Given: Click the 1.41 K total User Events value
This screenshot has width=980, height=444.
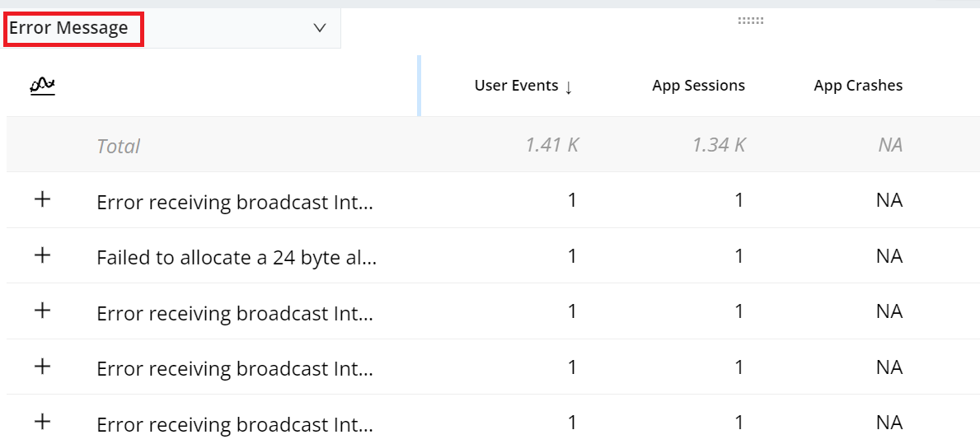Looking at the screenshot, I should (551, 146).
